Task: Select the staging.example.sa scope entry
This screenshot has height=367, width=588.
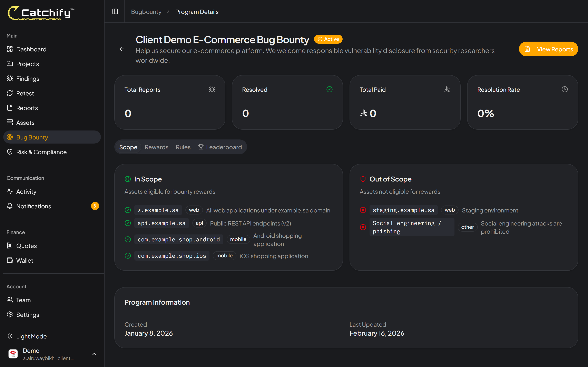Action: tap(403, 210)
